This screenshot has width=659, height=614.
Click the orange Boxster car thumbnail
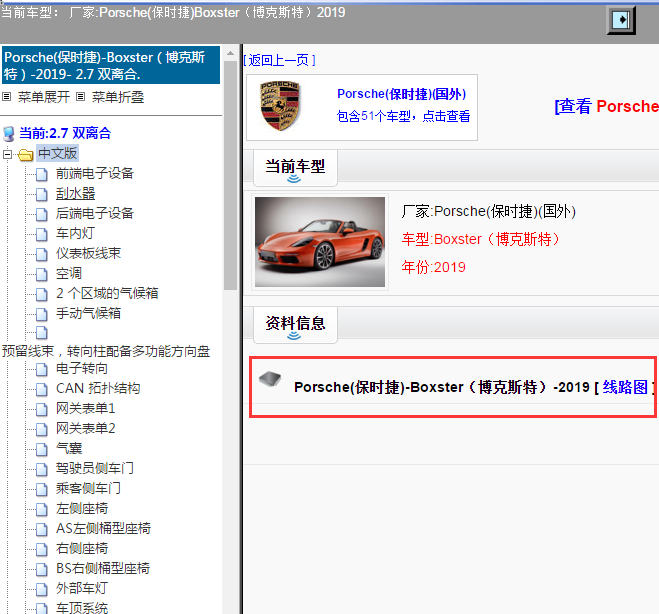320,242
